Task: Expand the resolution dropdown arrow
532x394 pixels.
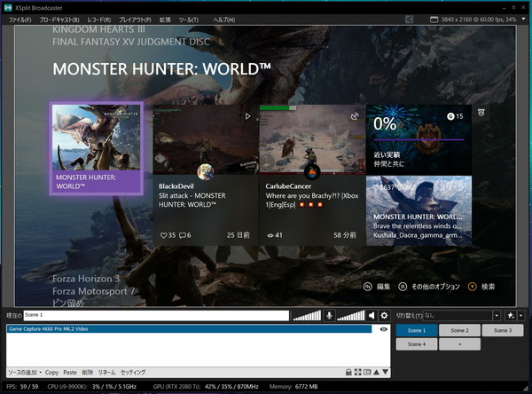Action: coord(523,20)
